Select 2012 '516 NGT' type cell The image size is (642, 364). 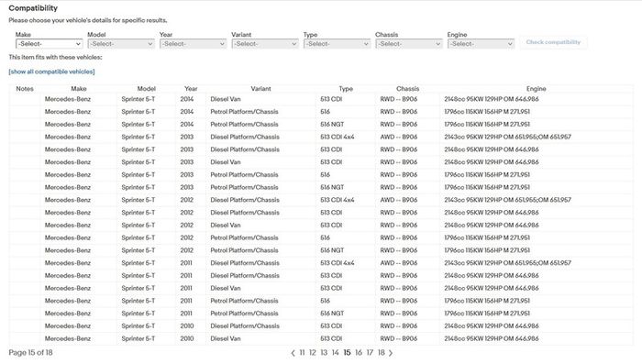point(332,250)
